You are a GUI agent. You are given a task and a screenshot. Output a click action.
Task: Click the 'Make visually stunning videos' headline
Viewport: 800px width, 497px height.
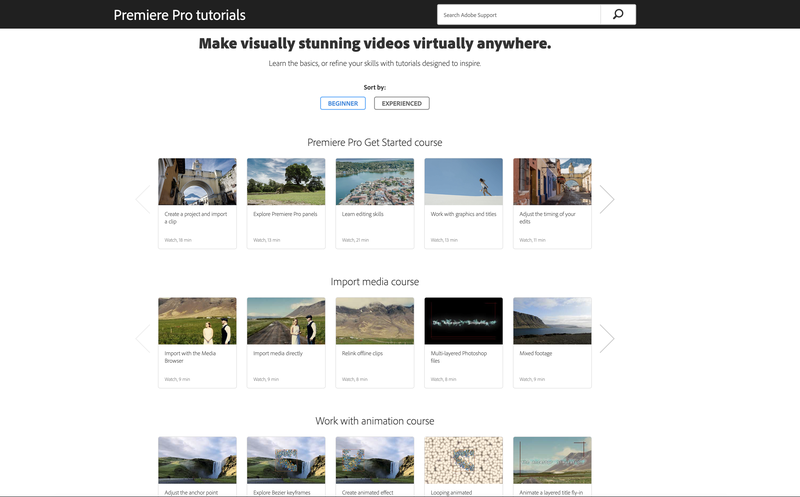[375, 43]
